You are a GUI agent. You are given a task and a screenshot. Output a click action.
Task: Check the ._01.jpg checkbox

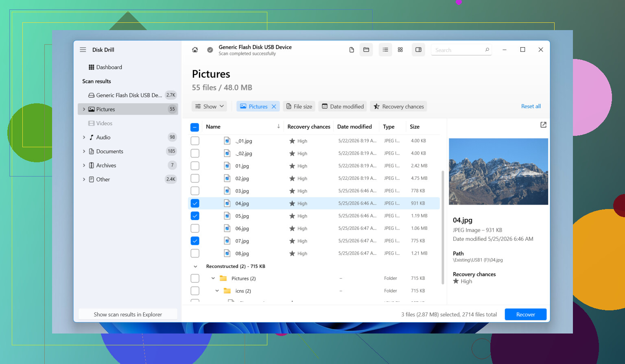(195, 141)
